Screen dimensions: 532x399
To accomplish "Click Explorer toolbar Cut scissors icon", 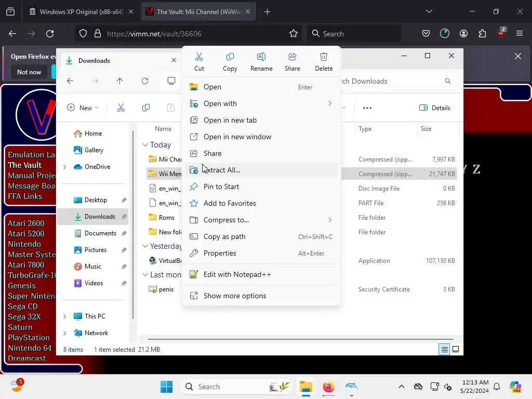I will tap(121, 108).
